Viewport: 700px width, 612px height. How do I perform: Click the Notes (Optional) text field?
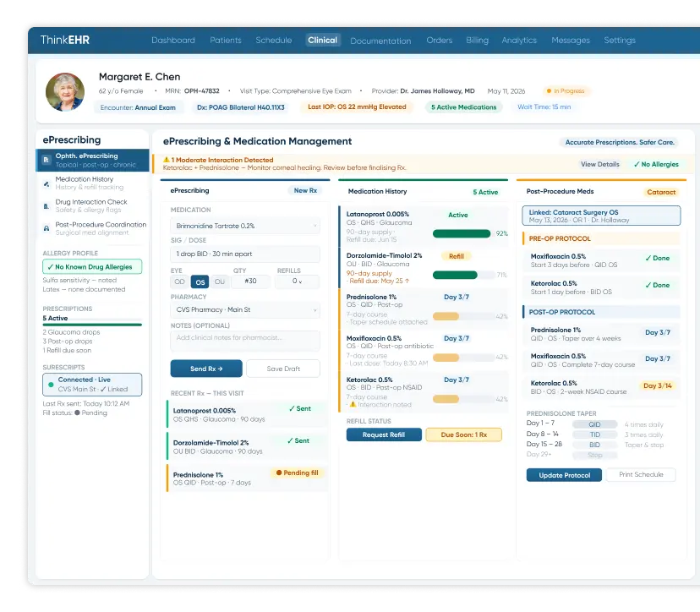(x=245, y=341)
